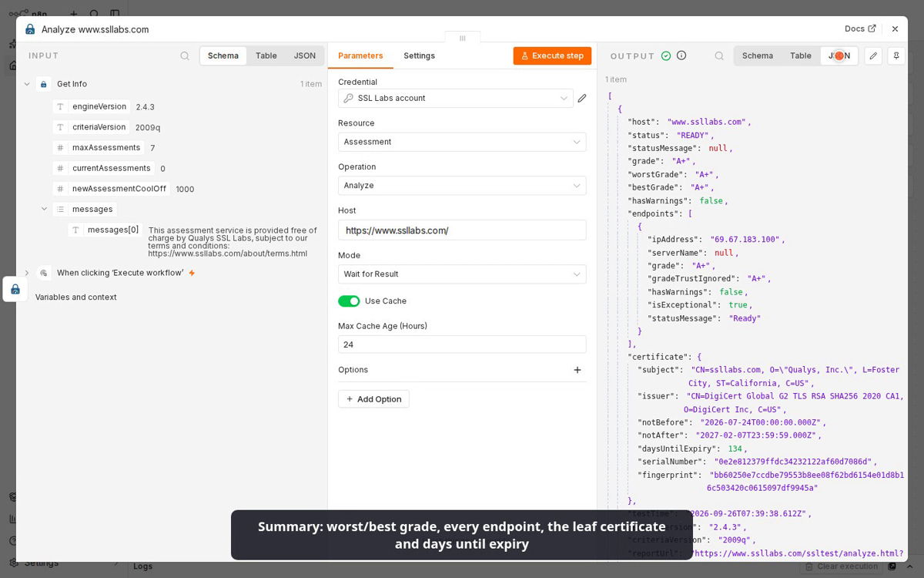
Task: Close the Analyze www.ssllabs.com node panel
Action: point(895,29)
